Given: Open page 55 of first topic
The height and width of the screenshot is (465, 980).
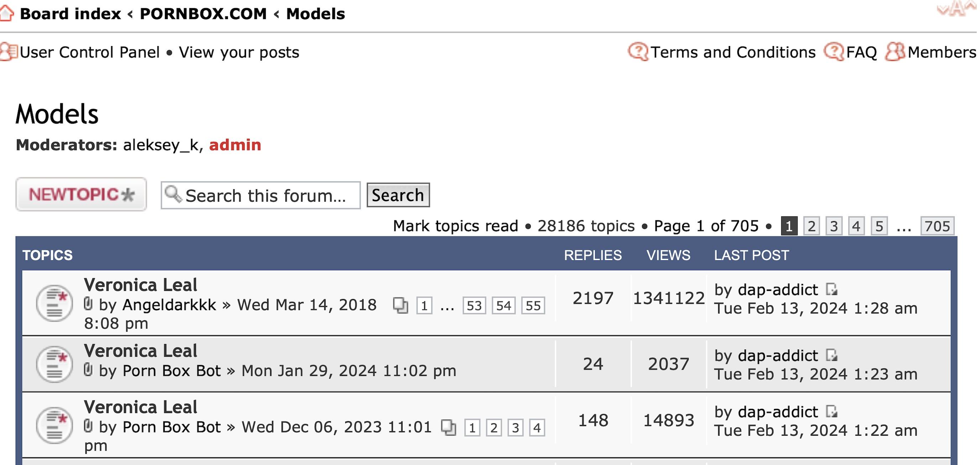Looking at the screenshot, I should (x=533, y=306).
